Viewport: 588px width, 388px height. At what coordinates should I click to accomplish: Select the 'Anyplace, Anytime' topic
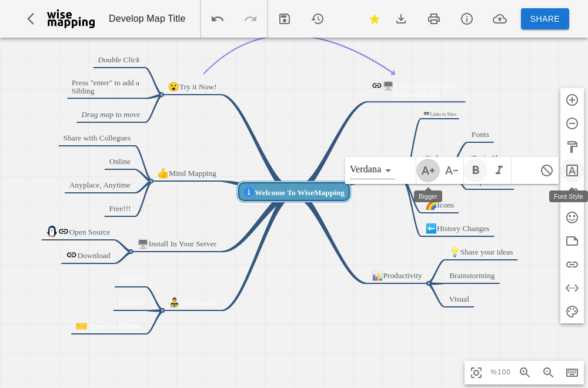pos(100,185)
